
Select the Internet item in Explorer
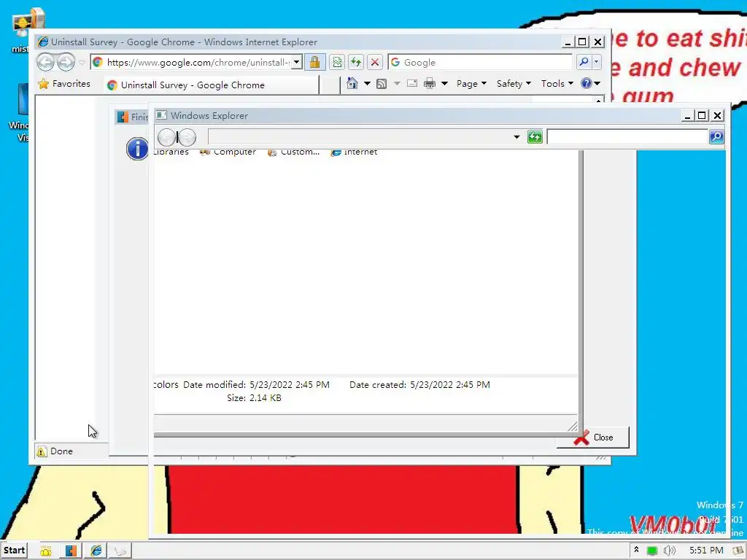354,152
